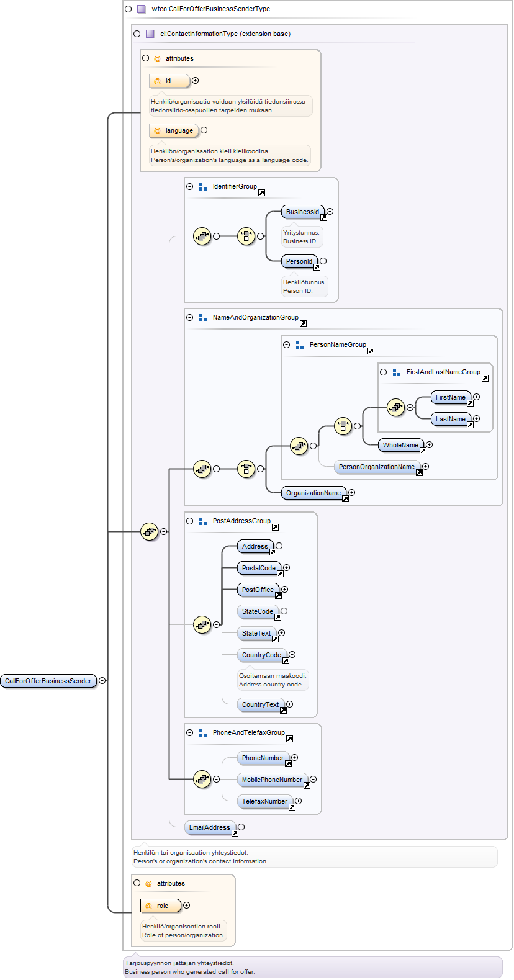The height and width of the screenshot is (980, 514).
Task: Select the PhoneNumber element
Action: point(263,758)
